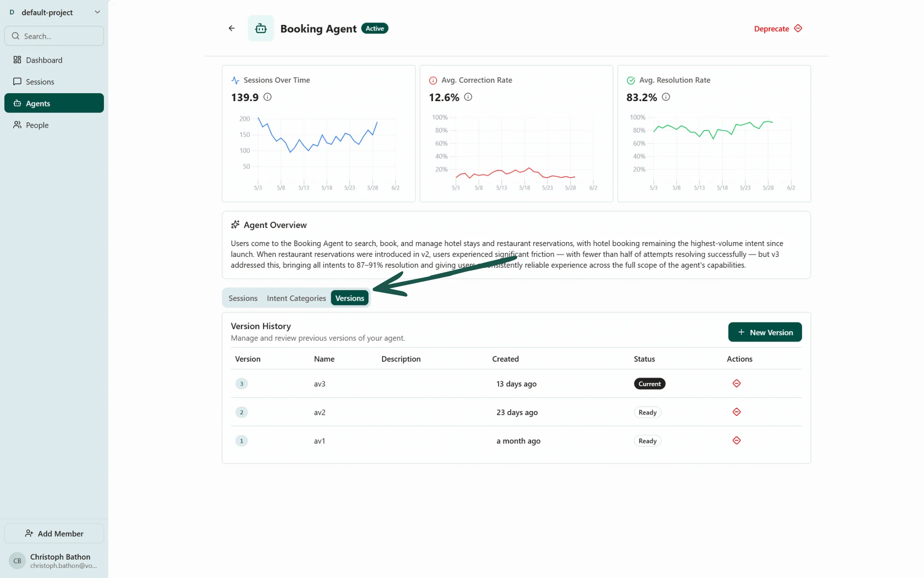
Task: Click the version 3 number badge
Action: (x=241, y=384)
